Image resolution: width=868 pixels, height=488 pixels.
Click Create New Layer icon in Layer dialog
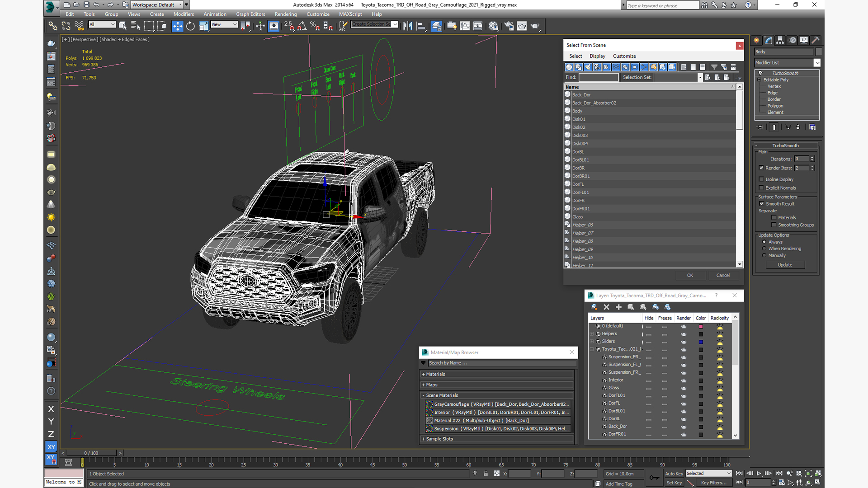[594, 307]
